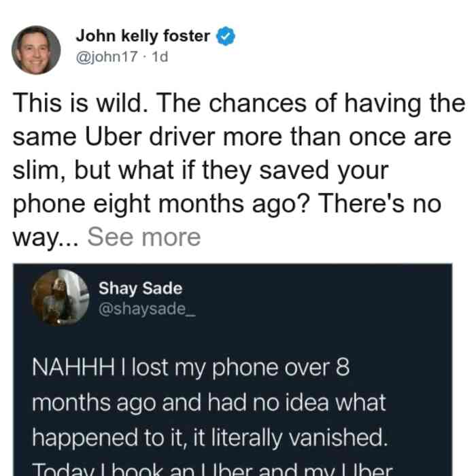Open Shay Sade's round avatar
The image size is (476, 476).
(x=61, y=298)
